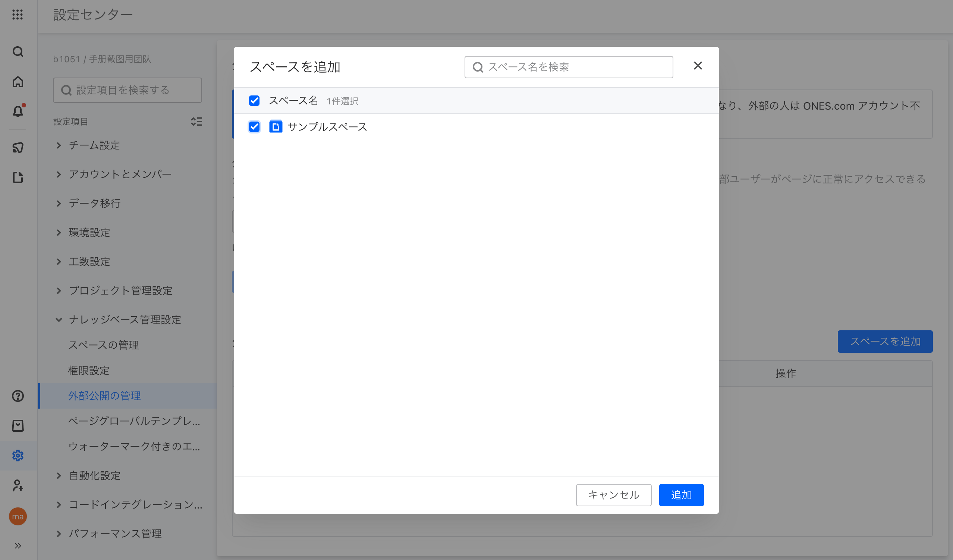Select the スペースの管理 menu item
Image resolution: width=953 pixels, height=560 pixels.
[x=103, y=345]
